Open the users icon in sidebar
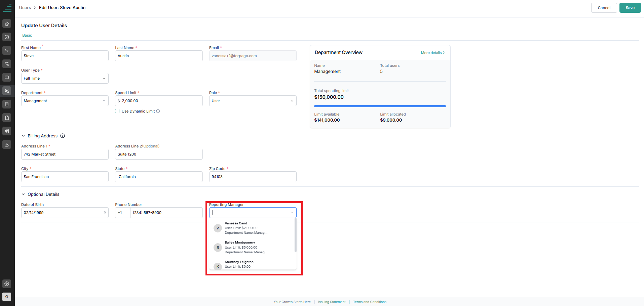 coord(7,91)
